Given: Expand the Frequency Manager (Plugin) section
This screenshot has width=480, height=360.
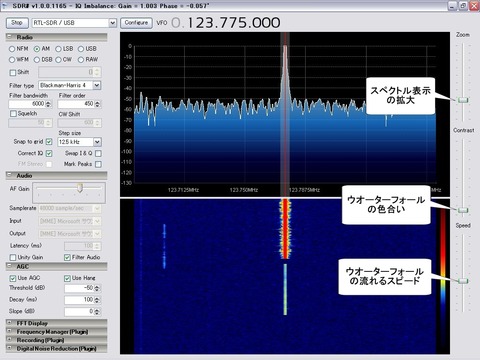Looking at the screenshot, I should click(10, 331).
